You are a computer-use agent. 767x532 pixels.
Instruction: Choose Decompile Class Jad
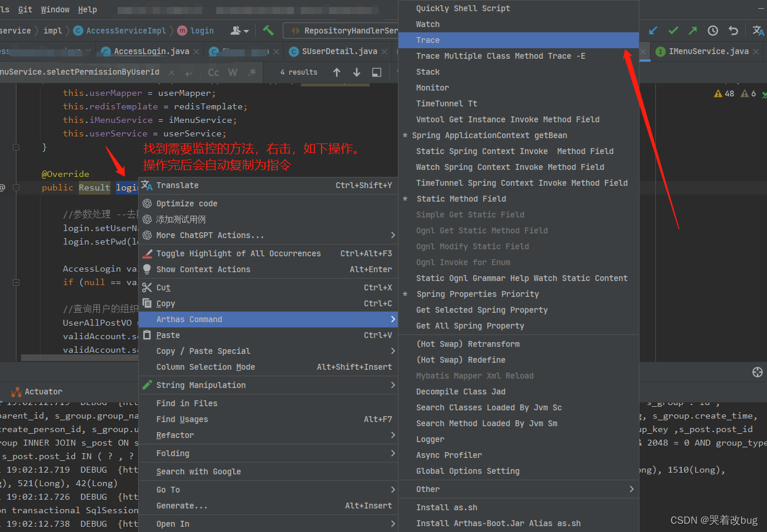coord(518,392)
